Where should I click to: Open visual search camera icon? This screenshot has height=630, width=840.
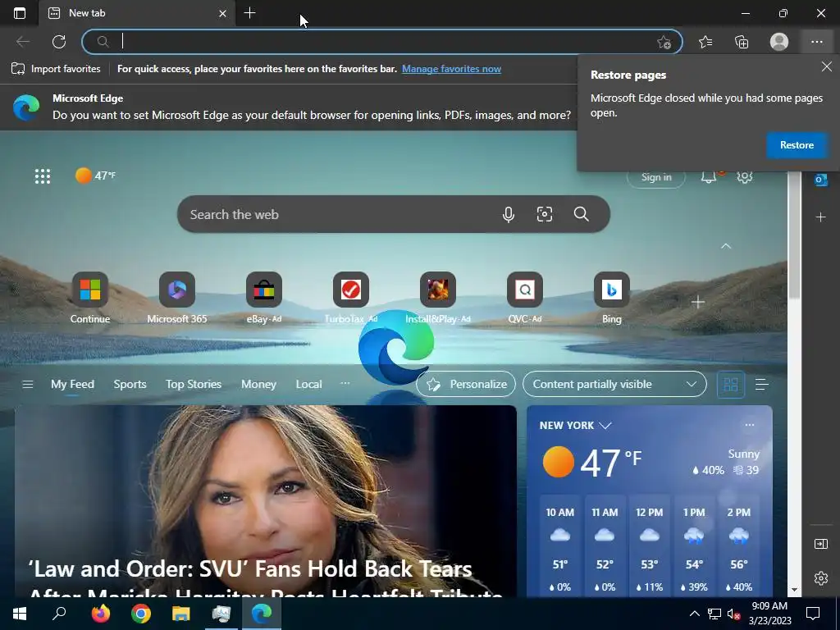pos(545,214)
